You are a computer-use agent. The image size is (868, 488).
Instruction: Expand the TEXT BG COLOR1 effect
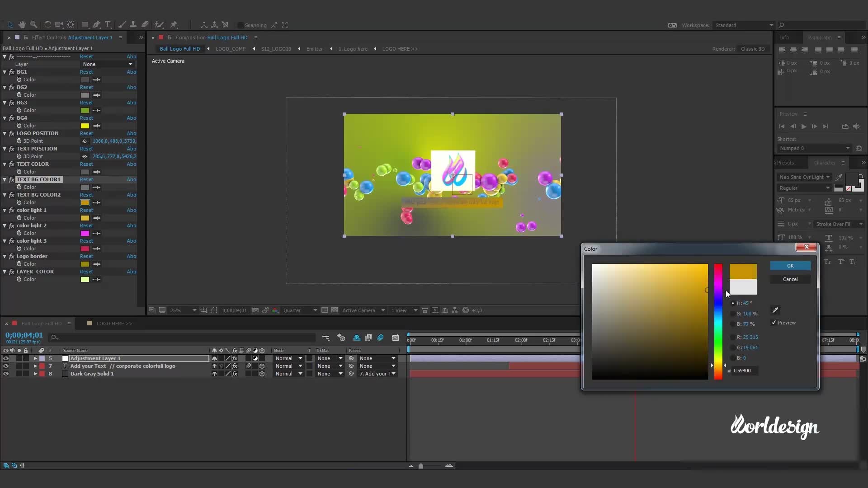click(4, 179)
